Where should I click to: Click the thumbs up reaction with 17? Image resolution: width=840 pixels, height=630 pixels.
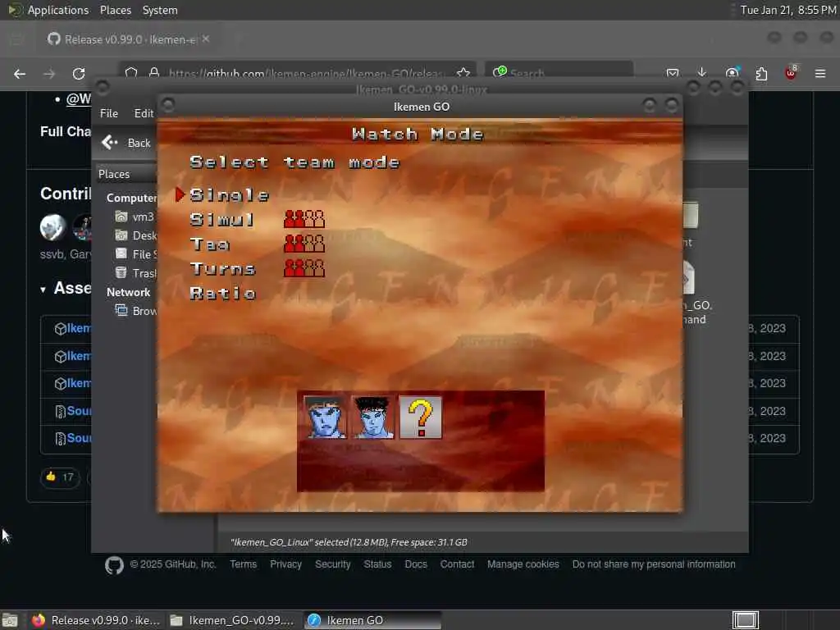[x=60, y=477]
